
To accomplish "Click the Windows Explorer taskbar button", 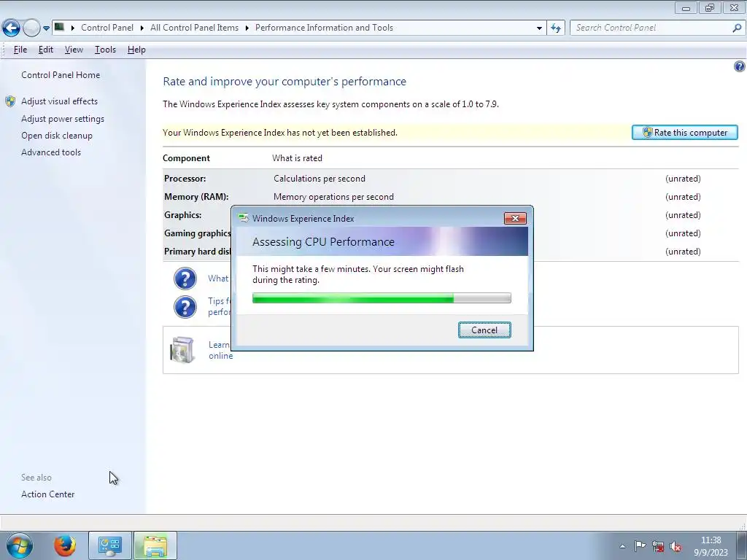I will tap(155, 545).
